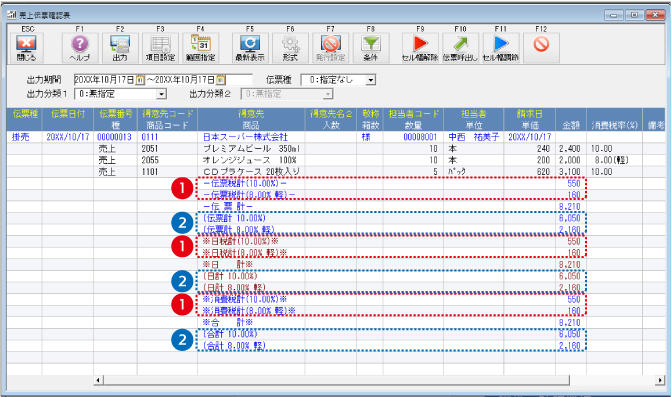
Task: Click the 伝票呼出し green arrow icon (F10)
Action: click(460, 48)
